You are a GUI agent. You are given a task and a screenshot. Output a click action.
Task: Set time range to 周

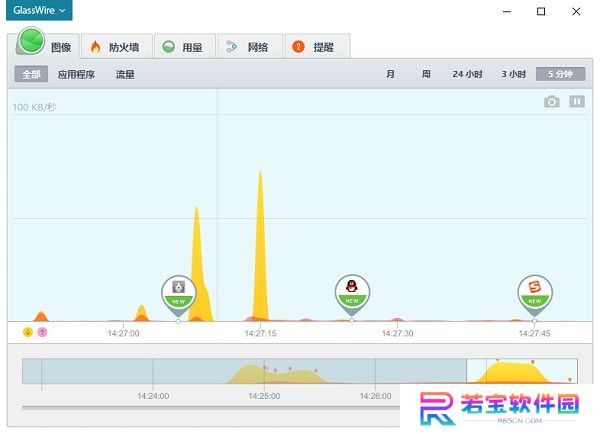(x=426, y=74)
